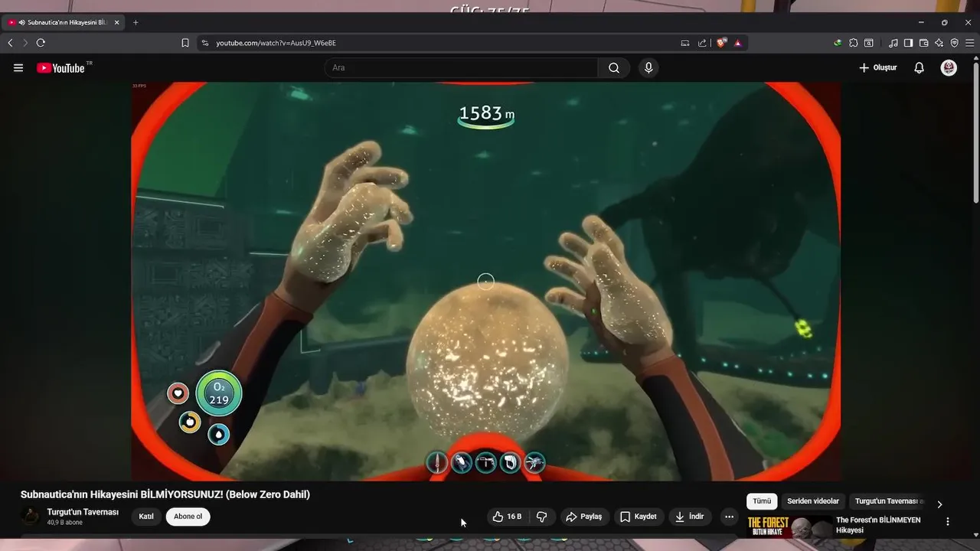Screen dimensions: 980x551
Task: Click the Paylaş share button
Action: coord(584,517)
